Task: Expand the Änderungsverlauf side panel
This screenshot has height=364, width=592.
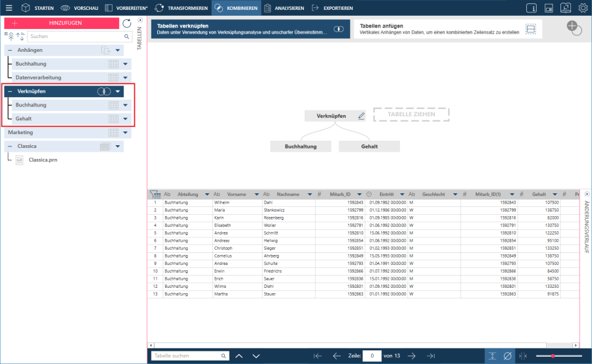Action: (x=587, y=194)
